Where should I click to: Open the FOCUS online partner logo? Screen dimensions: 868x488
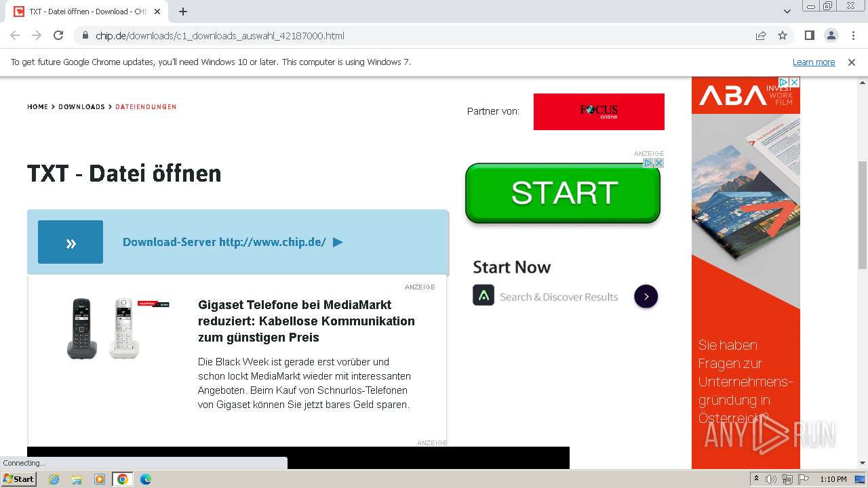click(x=599, y=112)
